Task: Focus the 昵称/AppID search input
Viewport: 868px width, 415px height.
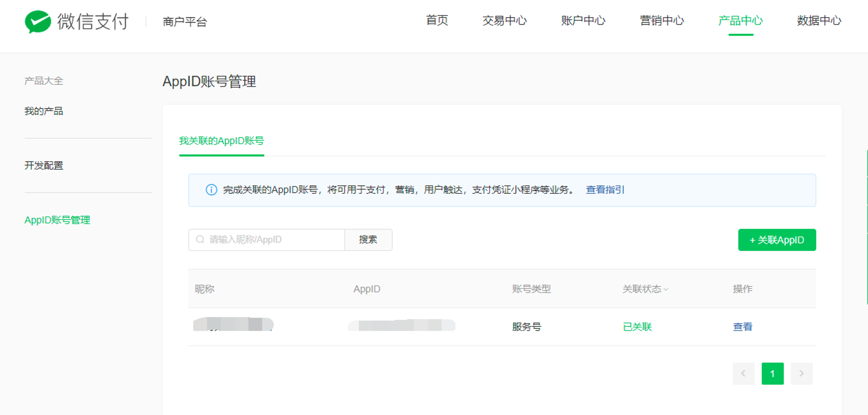Action: click(266, 240)
